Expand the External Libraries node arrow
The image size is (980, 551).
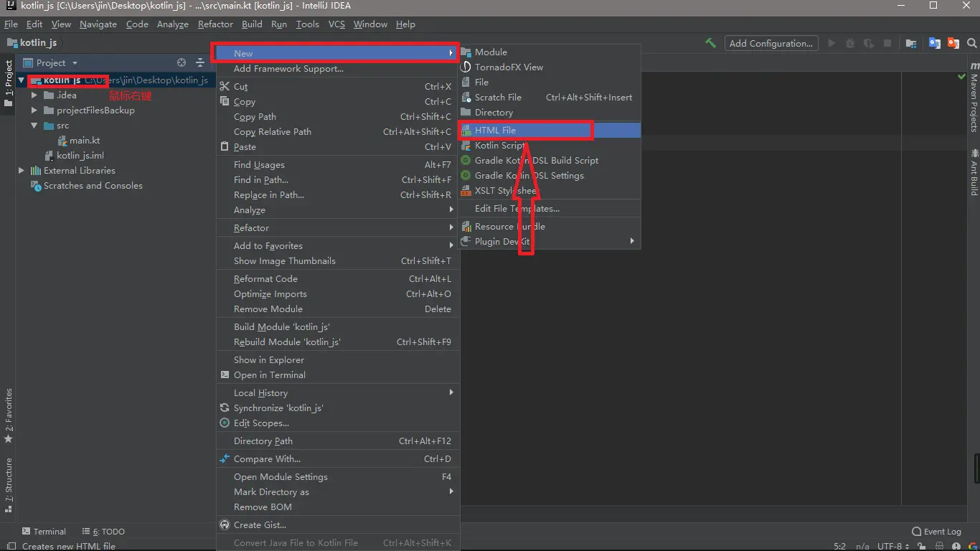tap(22, 171)
